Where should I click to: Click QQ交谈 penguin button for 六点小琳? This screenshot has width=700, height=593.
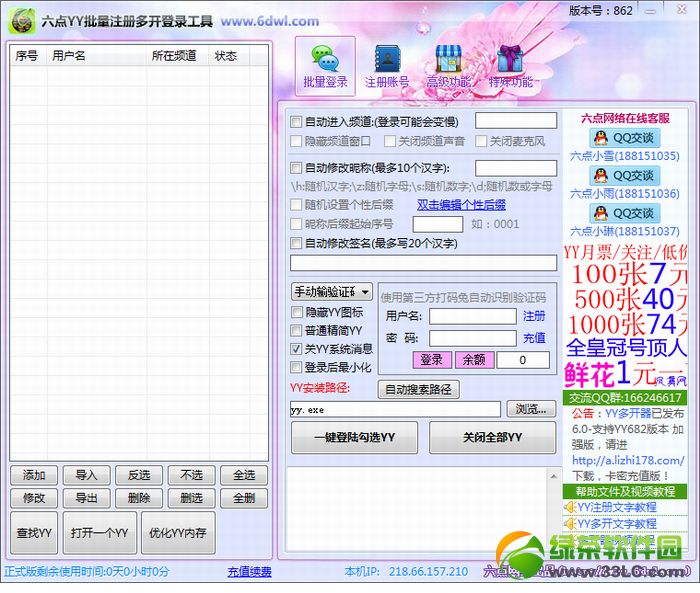[x=625, y=213]
